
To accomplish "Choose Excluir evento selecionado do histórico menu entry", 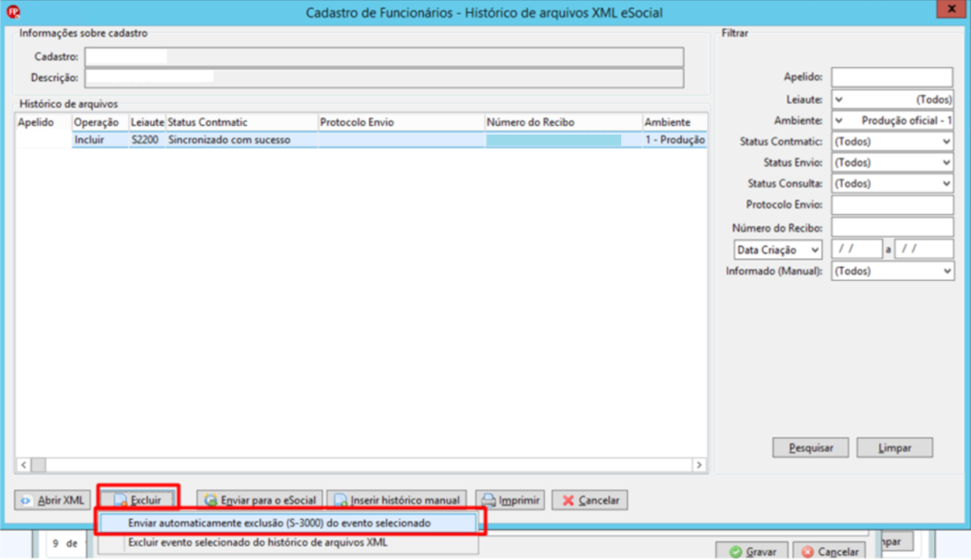I will (x=288, y=542).
